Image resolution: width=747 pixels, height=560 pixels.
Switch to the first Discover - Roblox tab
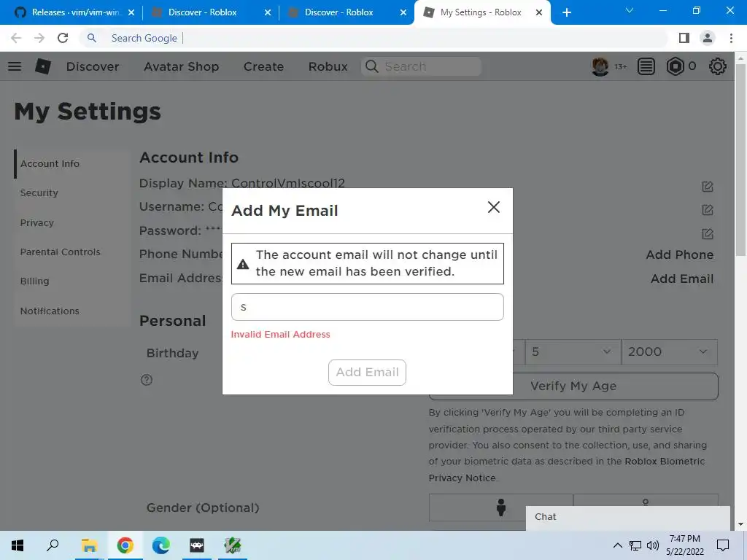203,12
